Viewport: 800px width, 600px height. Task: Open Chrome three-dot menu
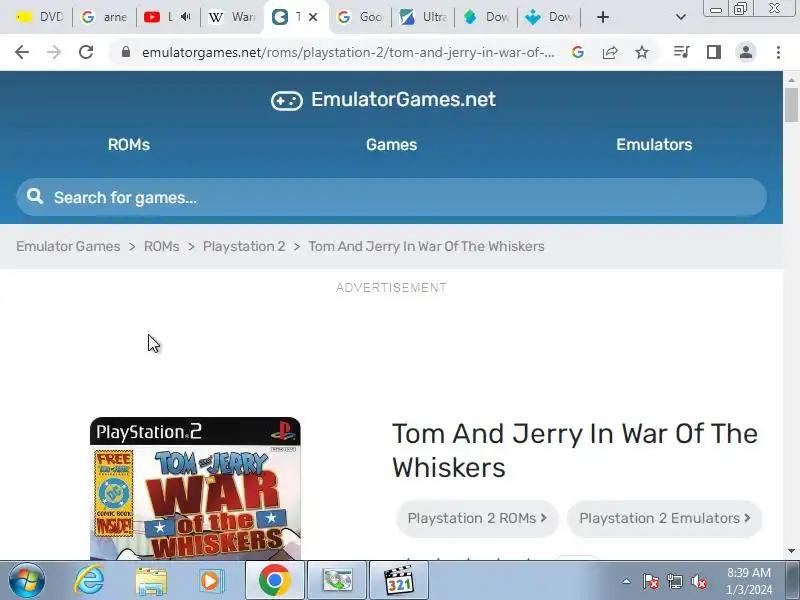[778, 52]
